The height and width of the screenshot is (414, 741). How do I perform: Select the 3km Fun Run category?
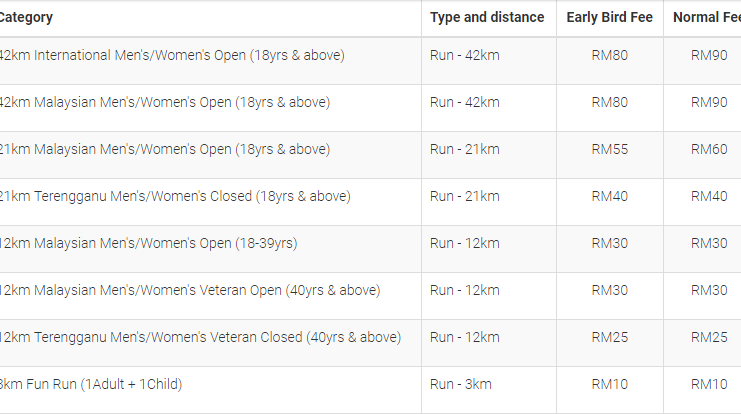pyautogui.click(x=91, y=384)
